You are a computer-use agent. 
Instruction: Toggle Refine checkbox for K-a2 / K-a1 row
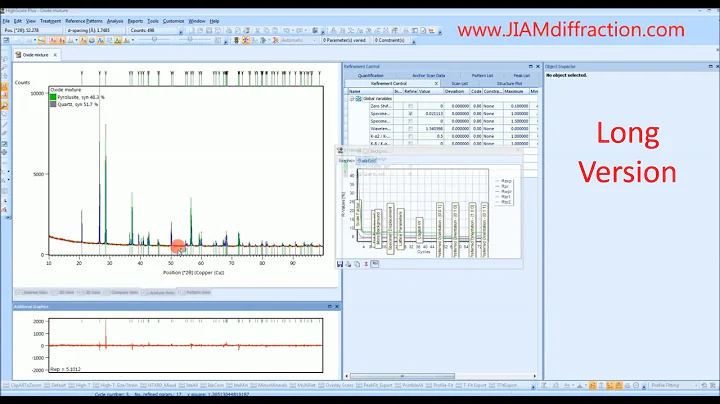click(x=411, y=136)
